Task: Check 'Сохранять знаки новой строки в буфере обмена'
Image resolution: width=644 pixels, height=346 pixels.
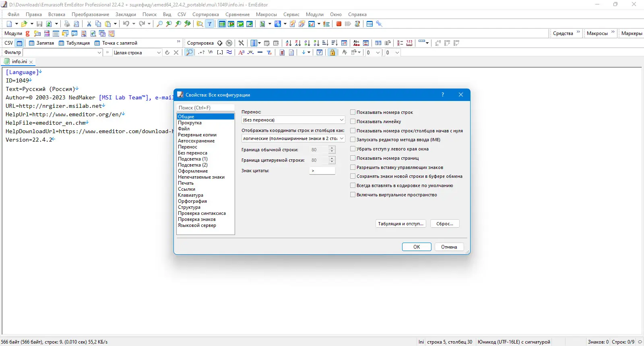Action: coord(353,176)
